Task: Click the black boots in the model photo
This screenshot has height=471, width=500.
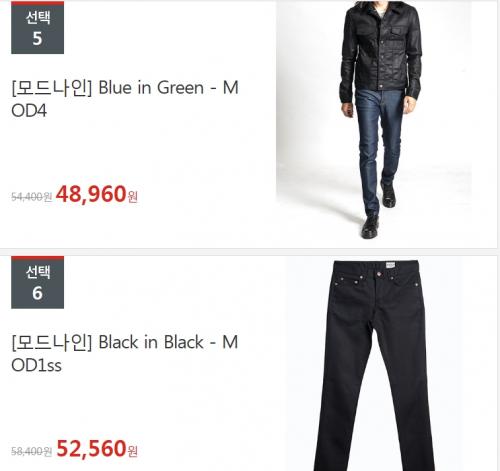Action: point(378,210)
